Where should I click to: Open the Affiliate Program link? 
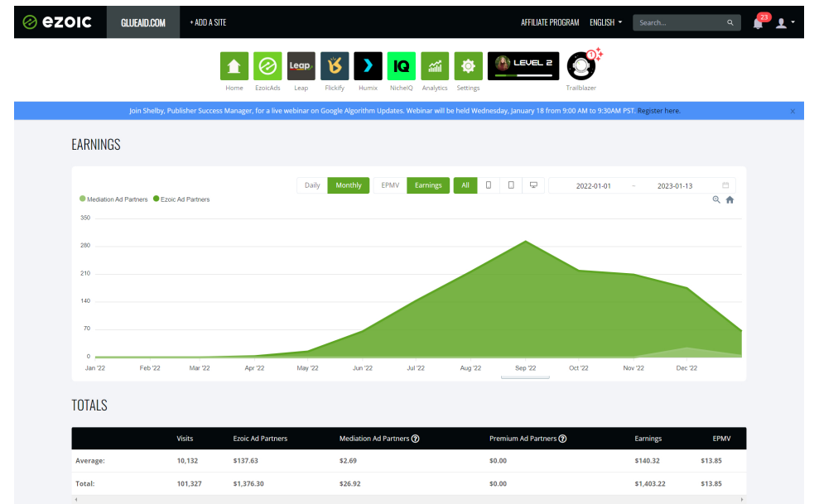point(550,22)
